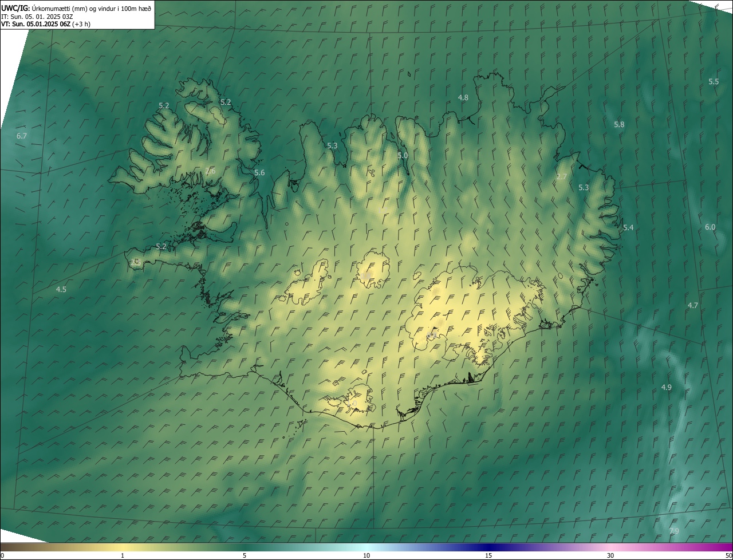Image resolution: width=733 pixels, height=560 pixels.
Task: Select the valid time line 'VT: Sun. 05.01.2025 06Z (+3 h)'
Action: pos(46,24)
